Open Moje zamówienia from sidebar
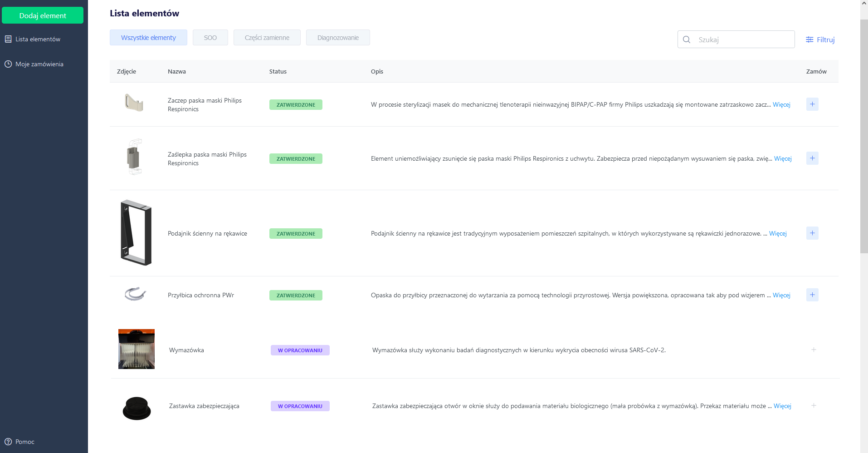 click(39, 64)
